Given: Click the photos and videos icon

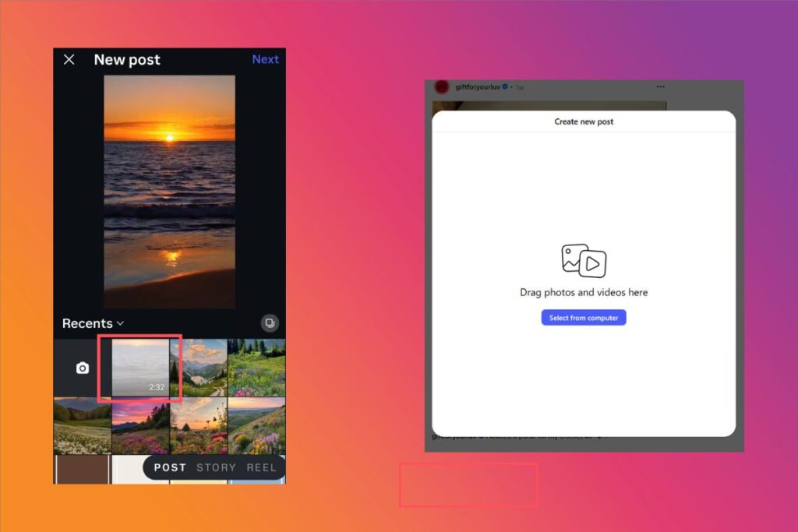Looking at the screenshot, I should click(583, 262).
